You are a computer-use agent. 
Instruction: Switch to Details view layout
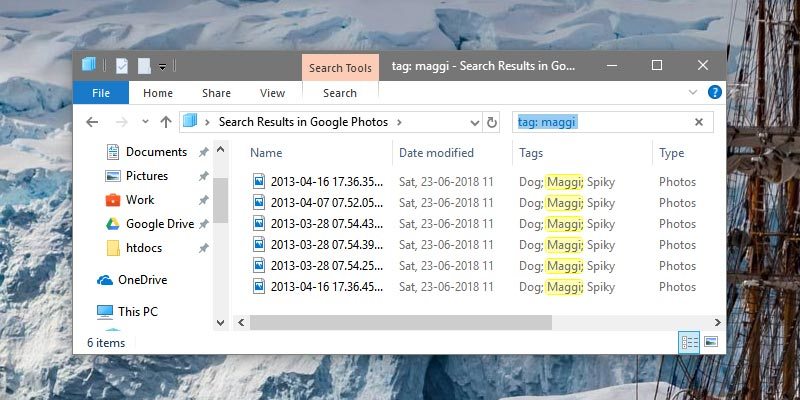pyautogui.click(x=689, y=342)
